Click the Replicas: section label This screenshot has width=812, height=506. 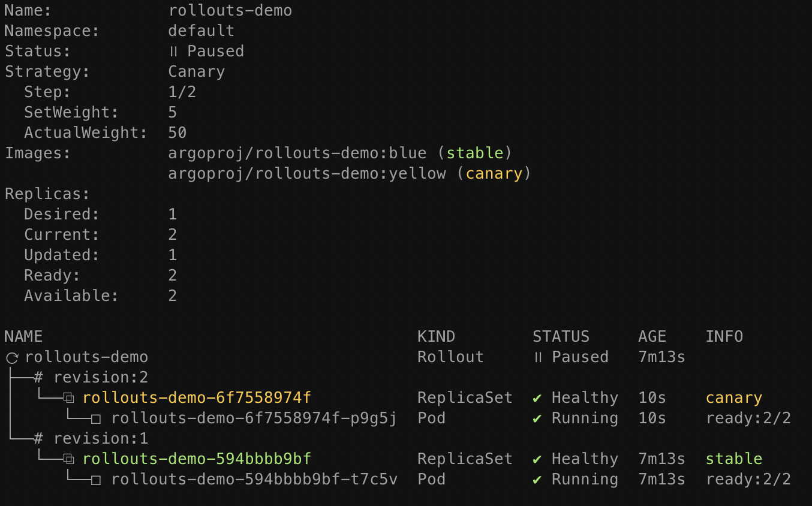48,194
